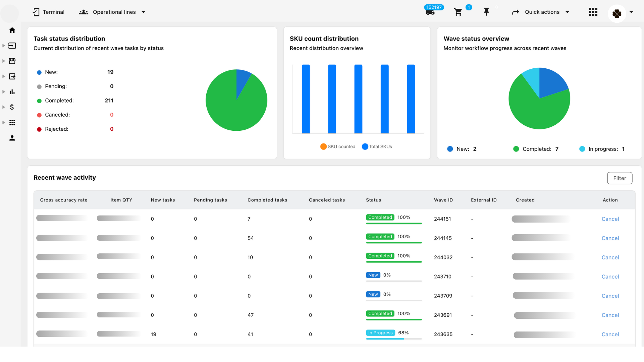Open the storefront icon in the sidebar
This screenshot has height=362, width=644.
point(12,61)
